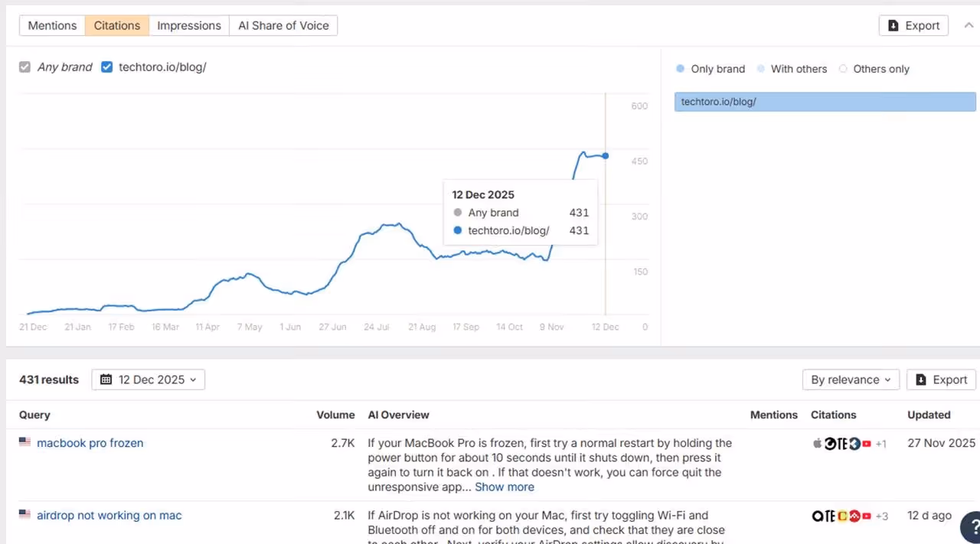
Task: Sort by the Volume column header
Action: 335,415
